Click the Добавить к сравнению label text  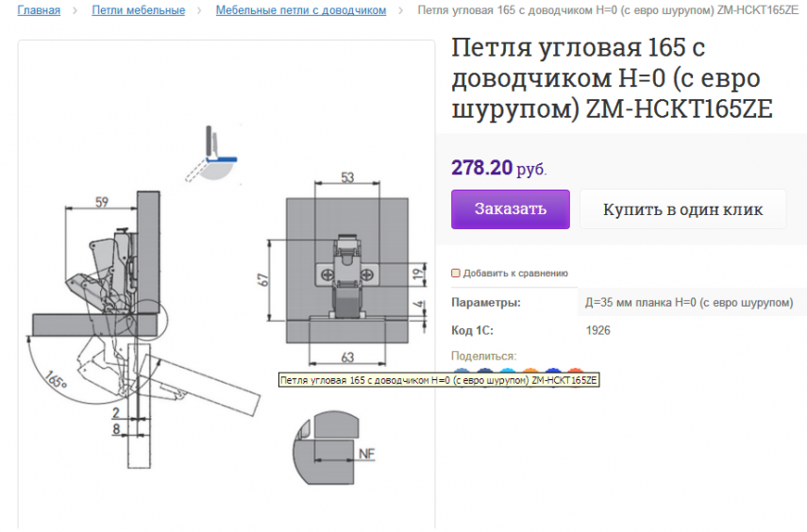[515, 274]
